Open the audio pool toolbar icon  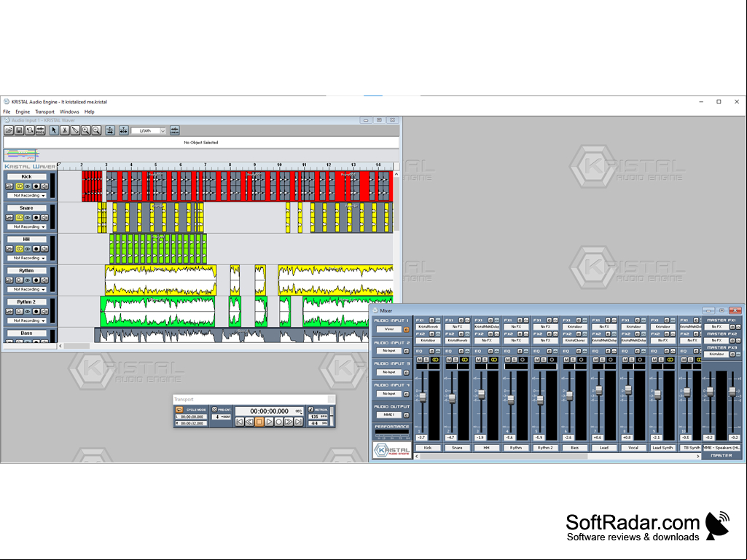41,130
